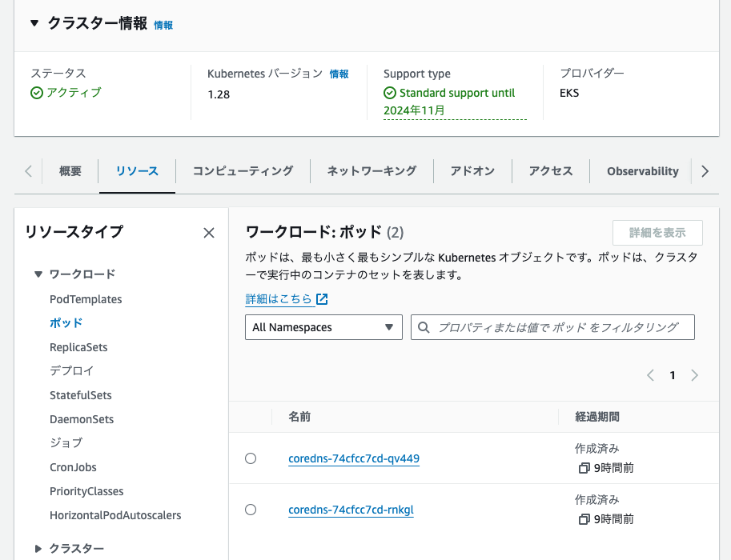Select DaemonSets resource type
The height and width of the screenshot is (560, 731).
[x=82, y=419]
